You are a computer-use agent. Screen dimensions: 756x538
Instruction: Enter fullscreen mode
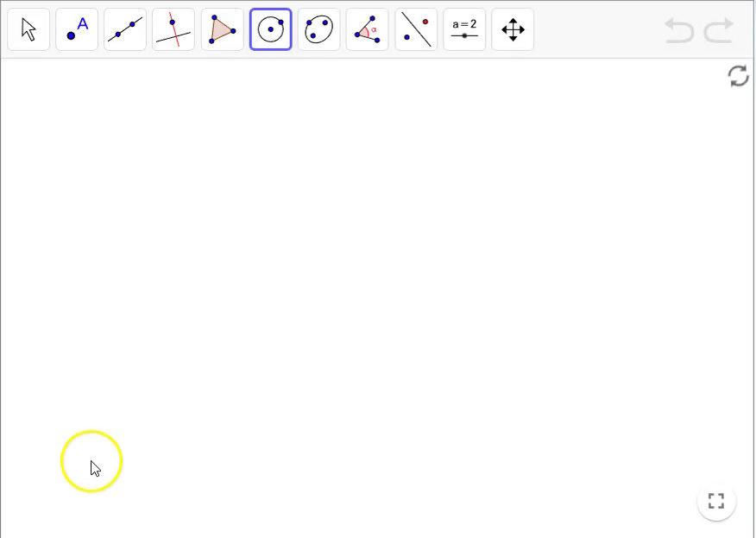point(716,501)
